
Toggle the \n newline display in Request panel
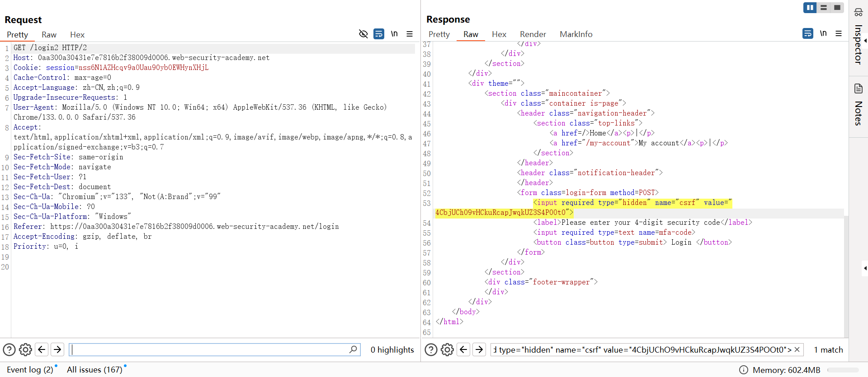(394, 34)
